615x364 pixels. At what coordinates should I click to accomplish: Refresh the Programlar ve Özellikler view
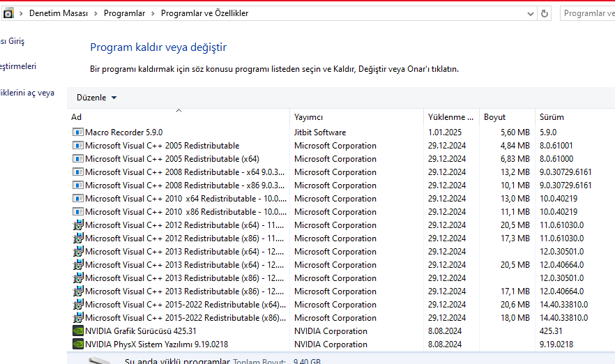545,13
